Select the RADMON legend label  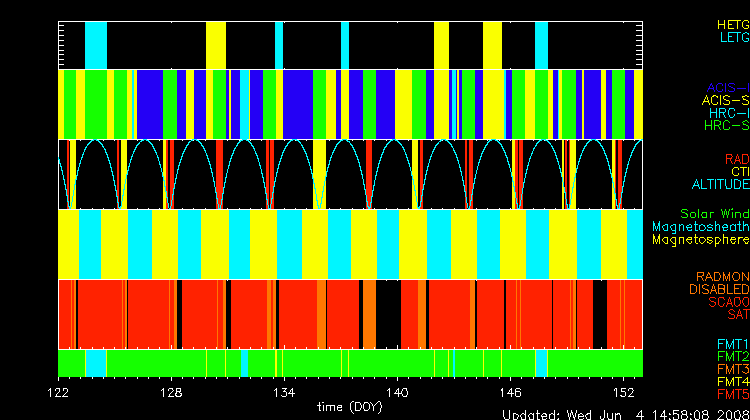[x=723, y=276]
